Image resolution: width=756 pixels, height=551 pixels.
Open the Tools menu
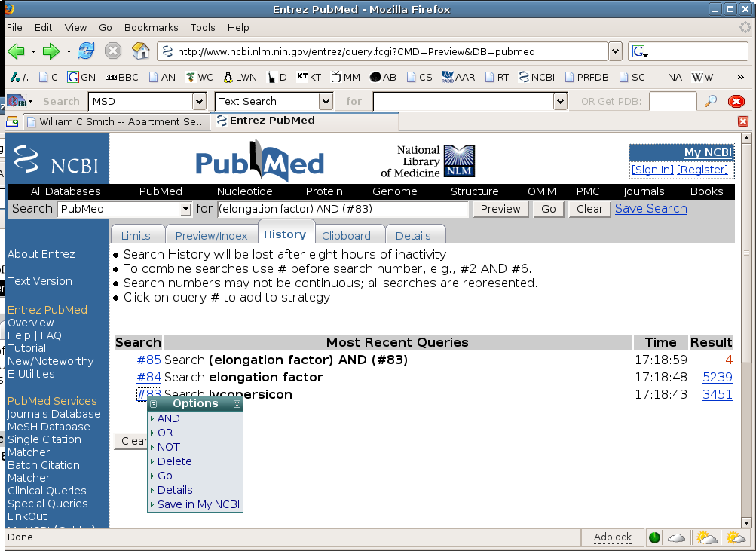pyautogui.click(x=203, y=27)
